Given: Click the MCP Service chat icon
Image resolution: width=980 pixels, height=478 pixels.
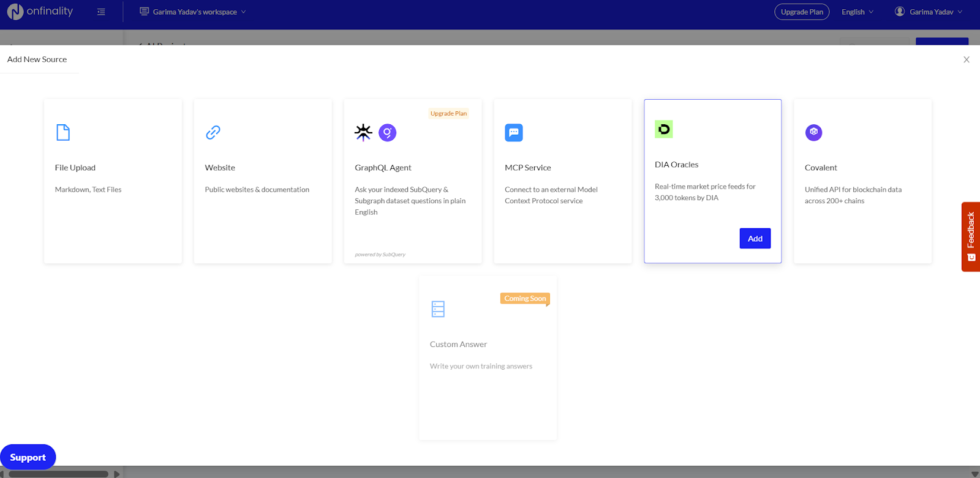Looking at the screenshot, I should click(x=514, y=132).
